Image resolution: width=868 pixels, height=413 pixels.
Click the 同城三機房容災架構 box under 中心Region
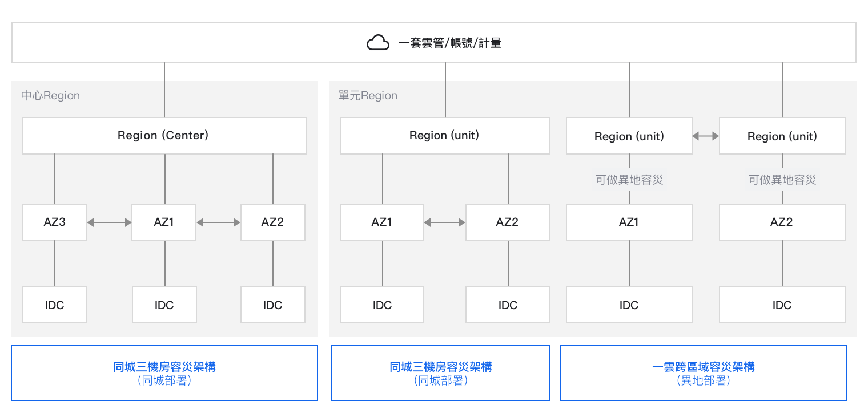coord(164,373)
